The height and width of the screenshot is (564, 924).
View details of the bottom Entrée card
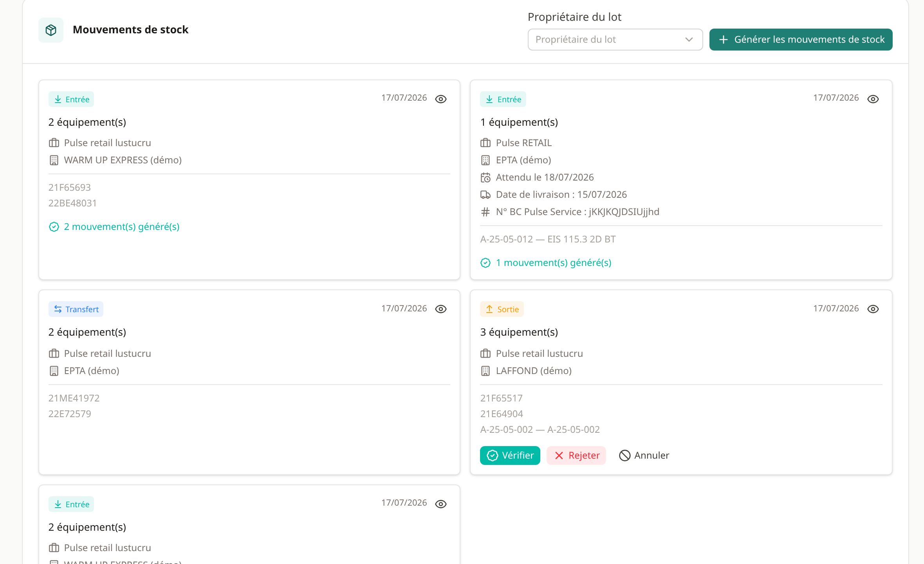point(441,504)
